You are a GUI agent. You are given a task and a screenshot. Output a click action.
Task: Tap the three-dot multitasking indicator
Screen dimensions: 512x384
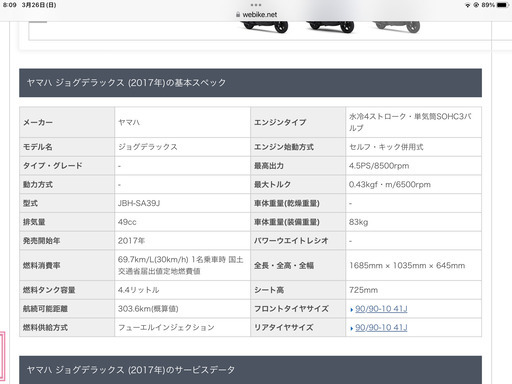pyautogui.click(x=256, y=5)
